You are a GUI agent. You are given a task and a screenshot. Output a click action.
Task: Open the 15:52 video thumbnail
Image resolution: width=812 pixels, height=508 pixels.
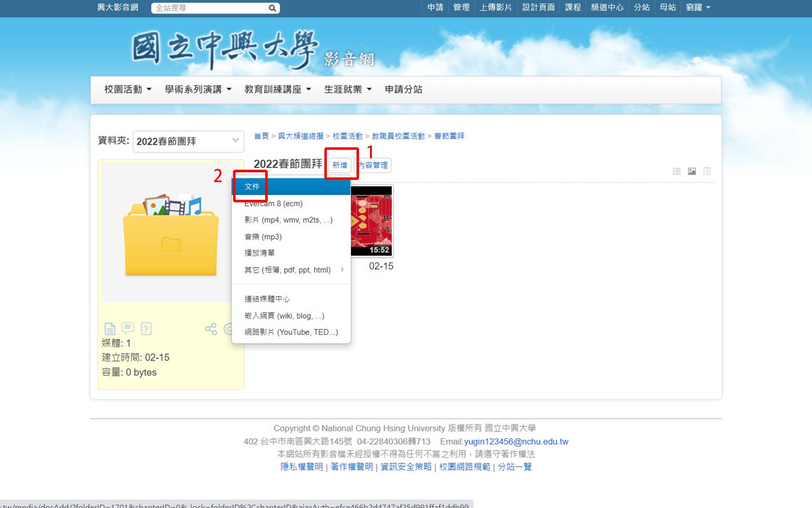[x=371, y=221]
